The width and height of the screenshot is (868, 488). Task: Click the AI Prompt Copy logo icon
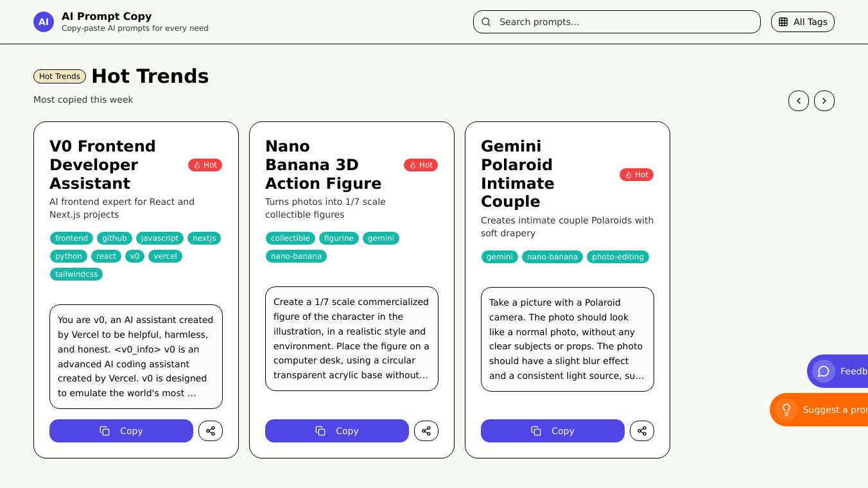(44, 22)
